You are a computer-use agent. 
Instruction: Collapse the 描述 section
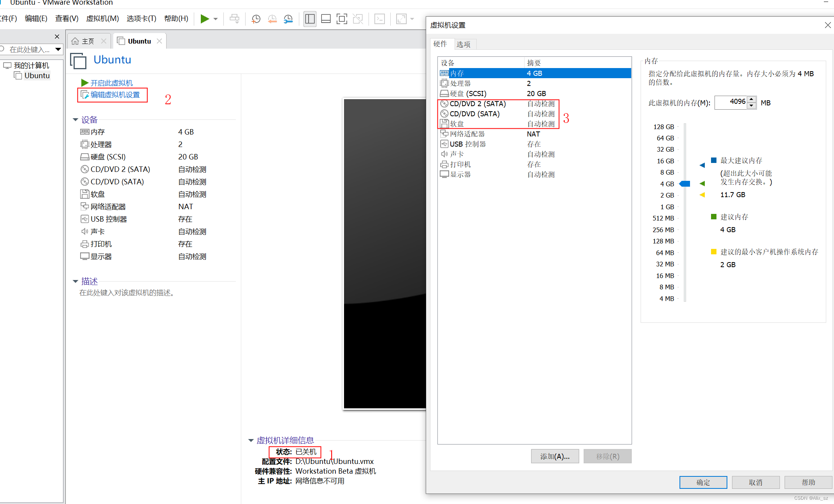pyautogui.click(x=75, y=281)
